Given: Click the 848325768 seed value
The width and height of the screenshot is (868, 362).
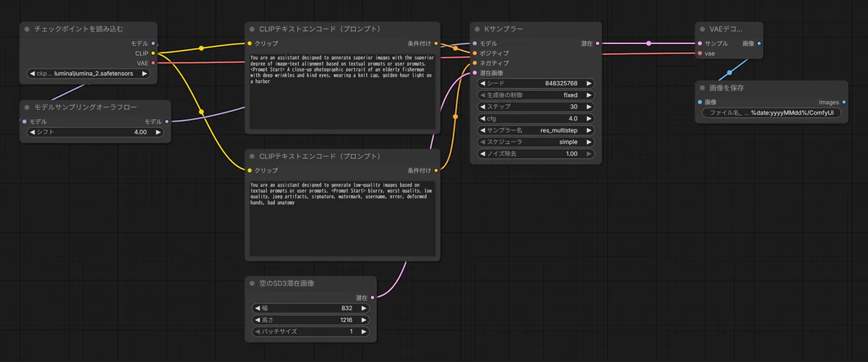Looking at the screenshot, I should (561, 83).
